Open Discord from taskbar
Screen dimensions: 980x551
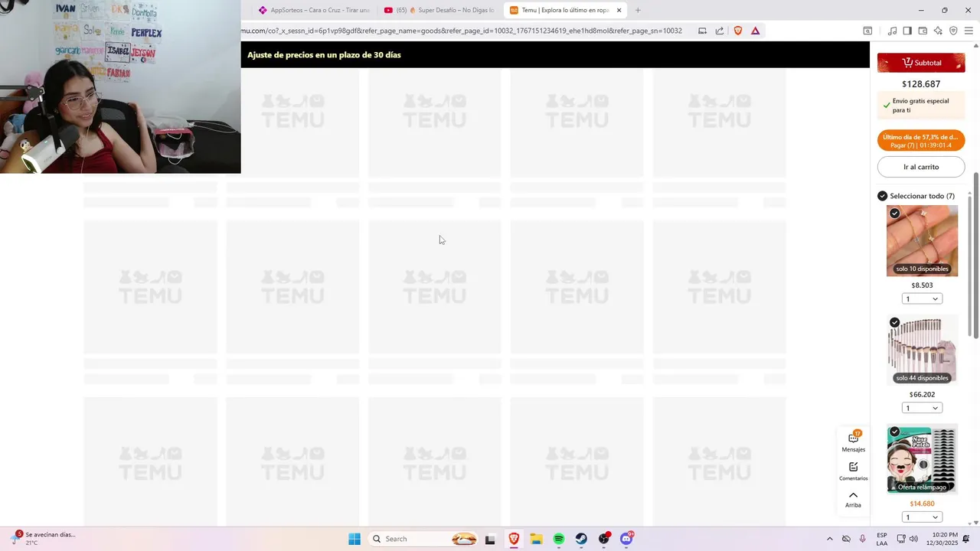pyautogui.click(x=626, y=539)
